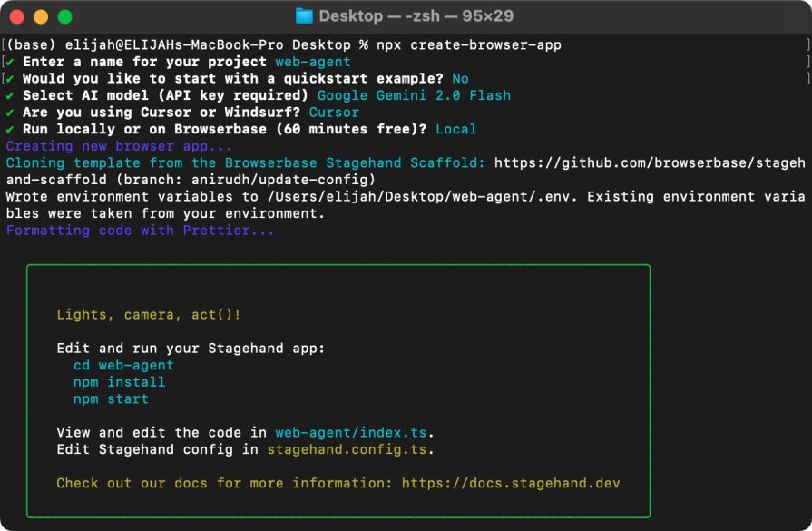Click the checkmark on Cursor or Windsurf line
812x531 pixels.
tap(10, 113)
